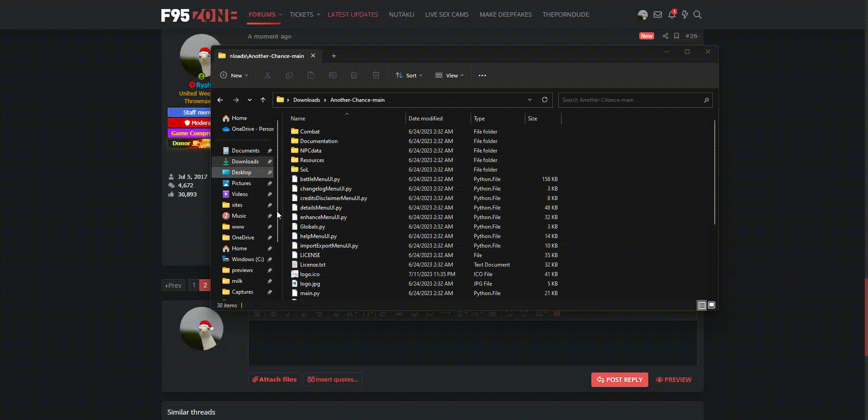Open forum alerts bell icon
868x420 pixels.
[672, 14]
